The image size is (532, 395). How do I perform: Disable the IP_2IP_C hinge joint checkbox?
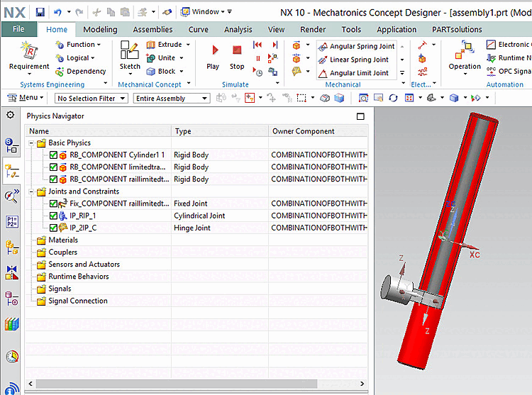(53, 228)
